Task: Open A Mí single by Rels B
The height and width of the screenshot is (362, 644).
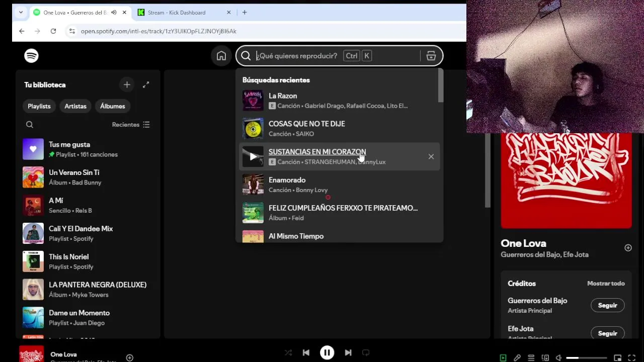Action: 89,205
